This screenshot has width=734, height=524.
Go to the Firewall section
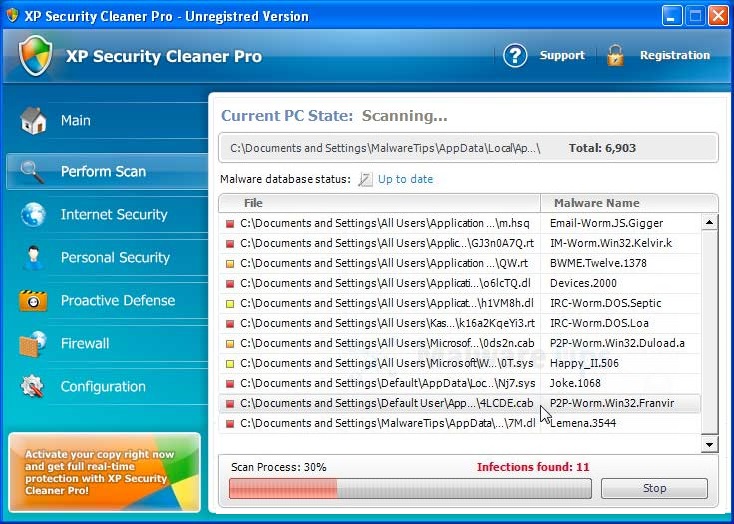pos(85,344)
